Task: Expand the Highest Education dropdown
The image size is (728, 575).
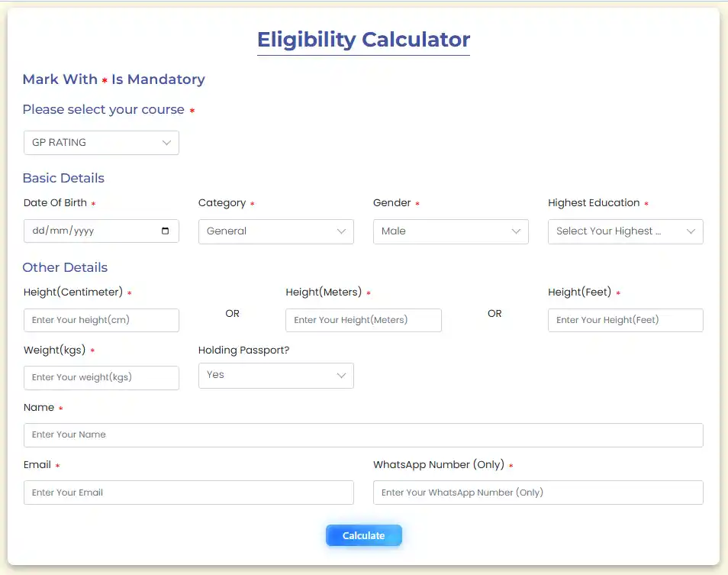Action: click(625, 231)
